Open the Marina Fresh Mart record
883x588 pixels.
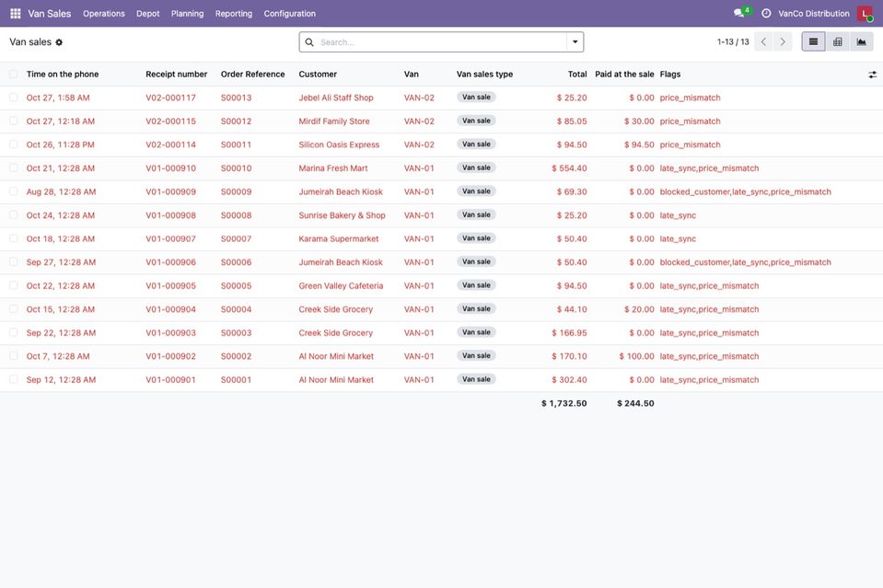click(332, 168)
